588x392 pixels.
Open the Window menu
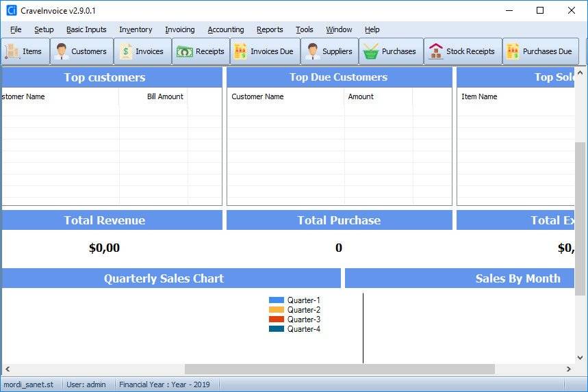pos(339,29)
